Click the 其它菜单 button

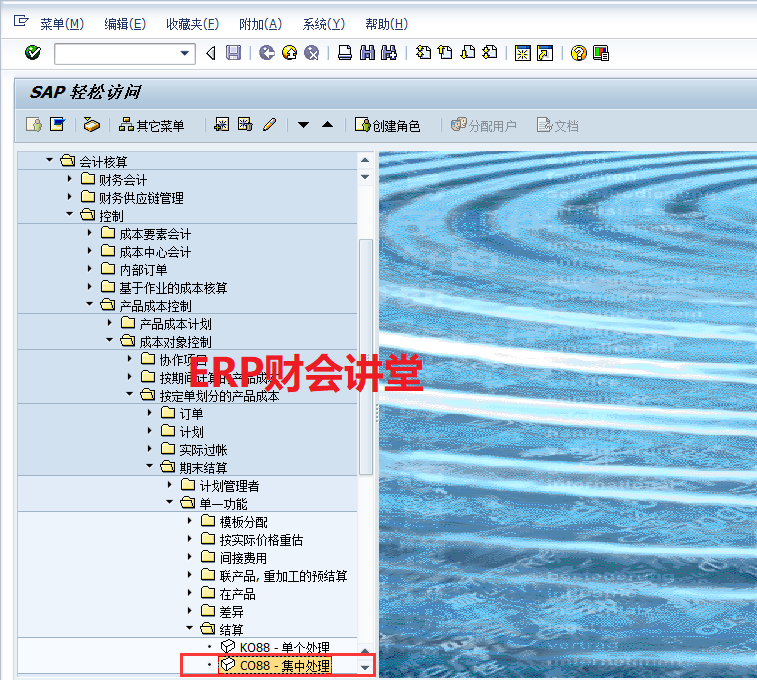coord(152,125)
